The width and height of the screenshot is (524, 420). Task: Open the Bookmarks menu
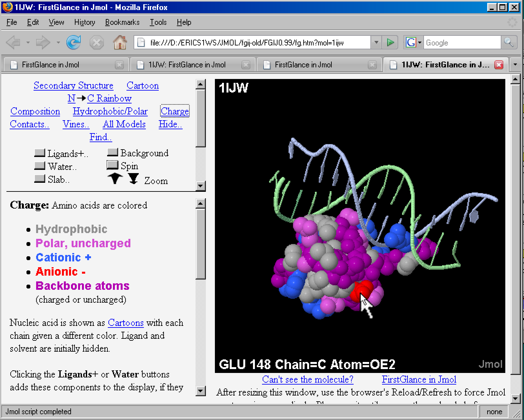(x=122, y=22)
